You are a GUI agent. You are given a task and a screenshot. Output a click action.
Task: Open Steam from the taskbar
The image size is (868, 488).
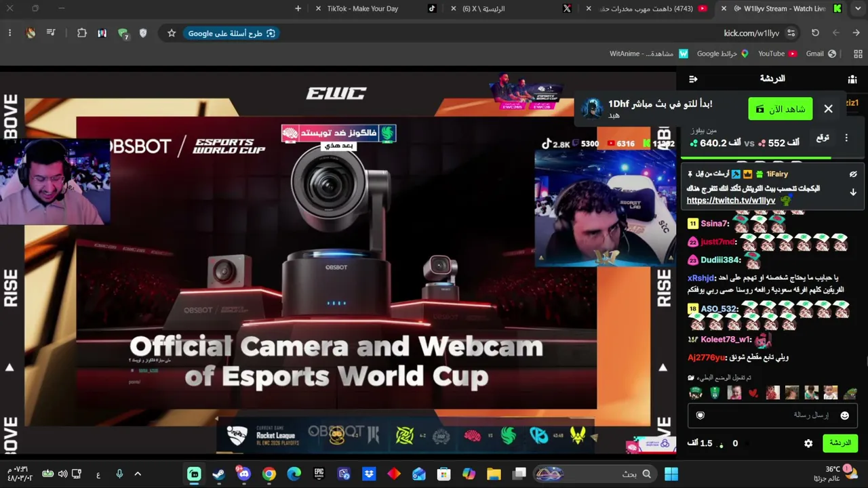pyautogui.click(x=219, y=474)
